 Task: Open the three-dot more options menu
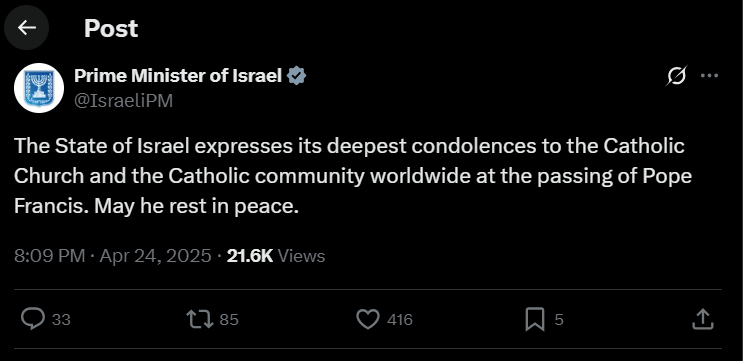[709, 76]
